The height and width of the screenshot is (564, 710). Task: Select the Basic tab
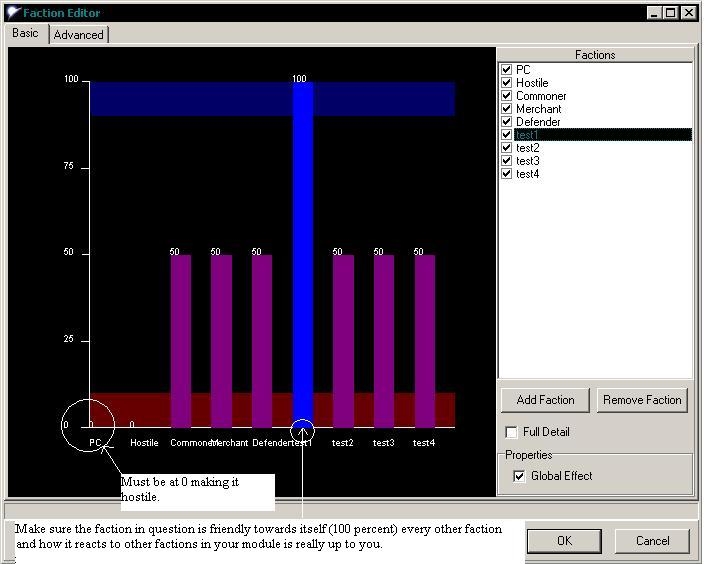click(x=26, y=33)
